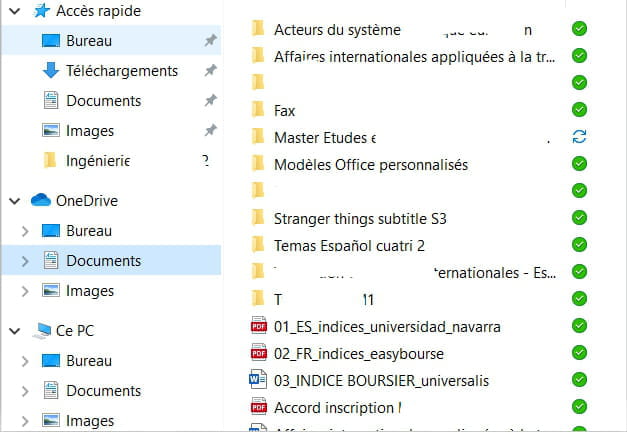Collapse the Accès rapide section

(14, 11)
